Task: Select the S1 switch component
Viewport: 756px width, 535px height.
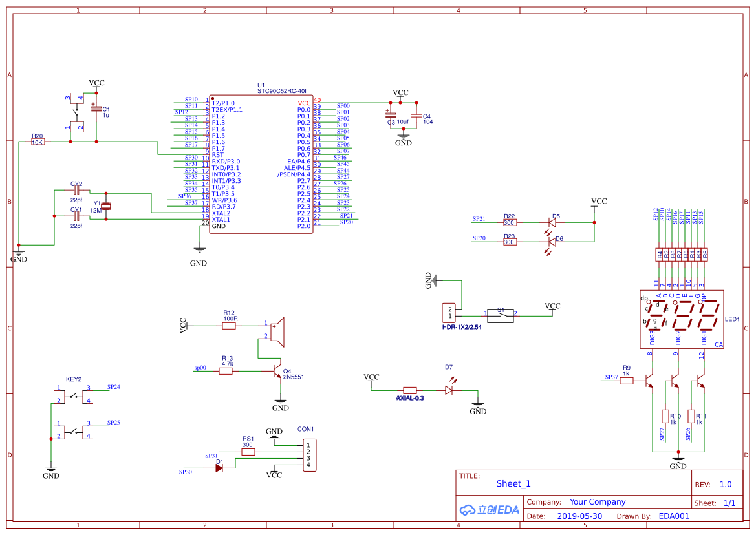Action: tap(501, 316)
